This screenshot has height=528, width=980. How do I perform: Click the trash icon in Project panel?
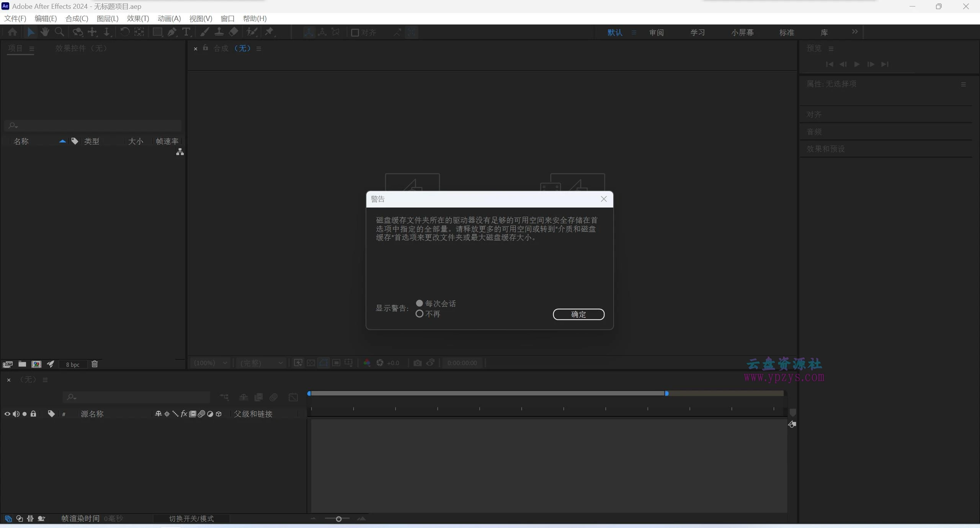[95, 364]
